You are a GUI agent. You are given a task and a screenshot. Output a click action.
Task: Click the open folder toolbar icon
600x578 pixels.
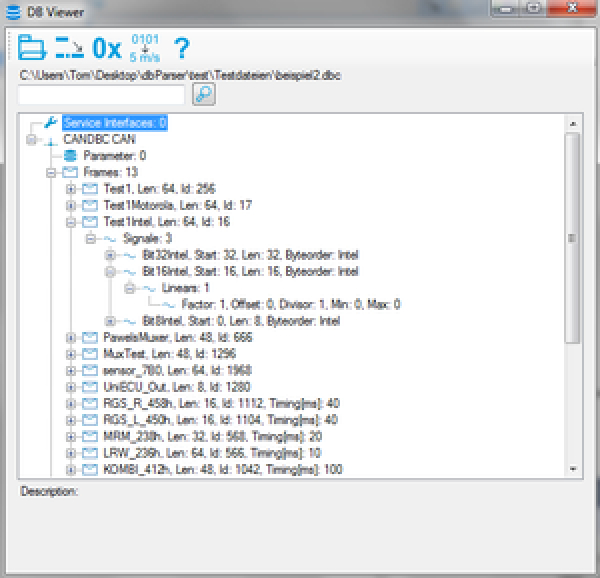click(x=33, y=47)
